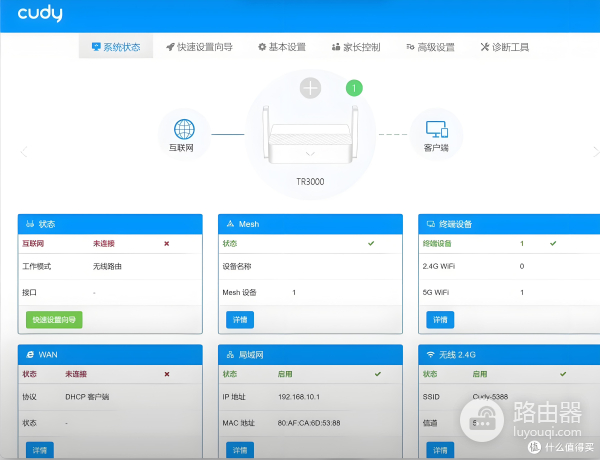Open 详情 in the 局域网 panel
The height and width of the screenshot is (460, 600).
coord(240,449)
